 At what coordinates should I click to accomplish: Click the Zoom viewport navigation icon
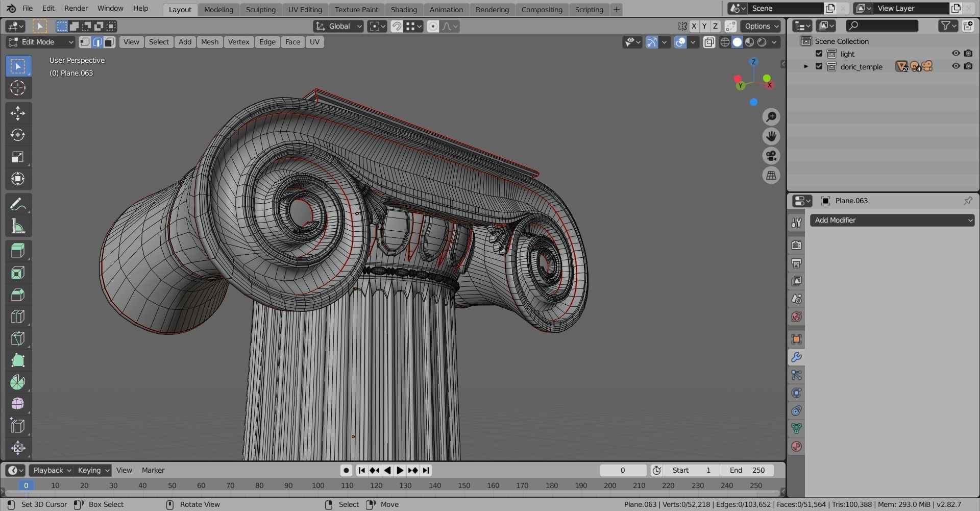771,117
